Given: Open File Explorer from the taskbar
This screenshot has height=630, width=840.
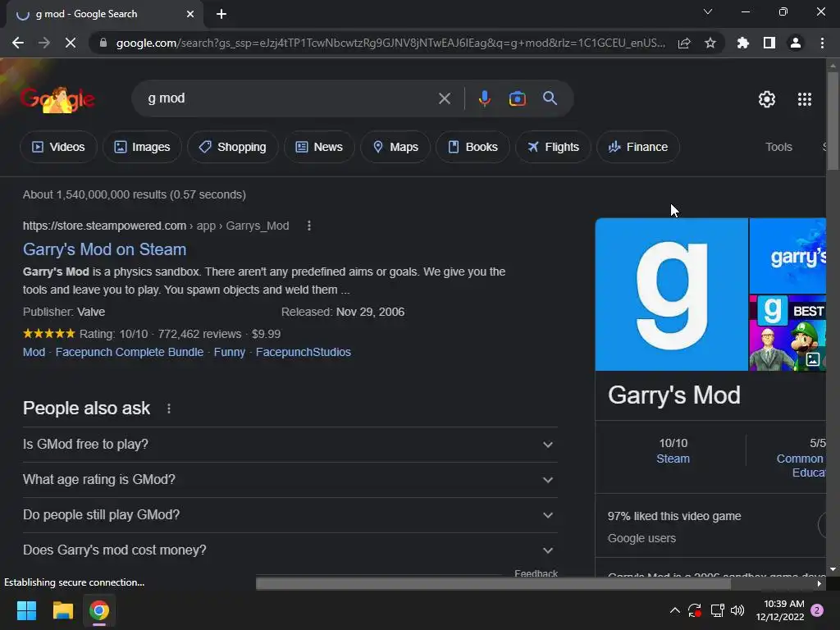Looking at the screenshot, I should click(62, 610).
